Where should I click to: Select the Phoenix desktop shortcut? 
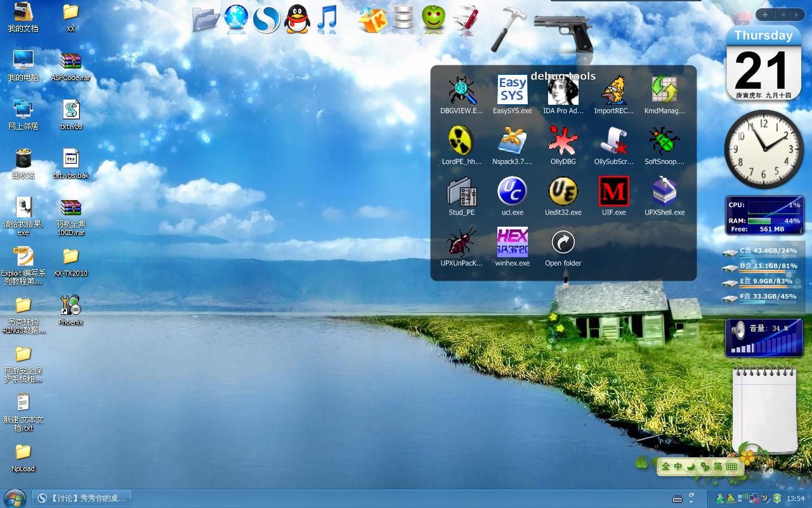[x=71, y=311]
